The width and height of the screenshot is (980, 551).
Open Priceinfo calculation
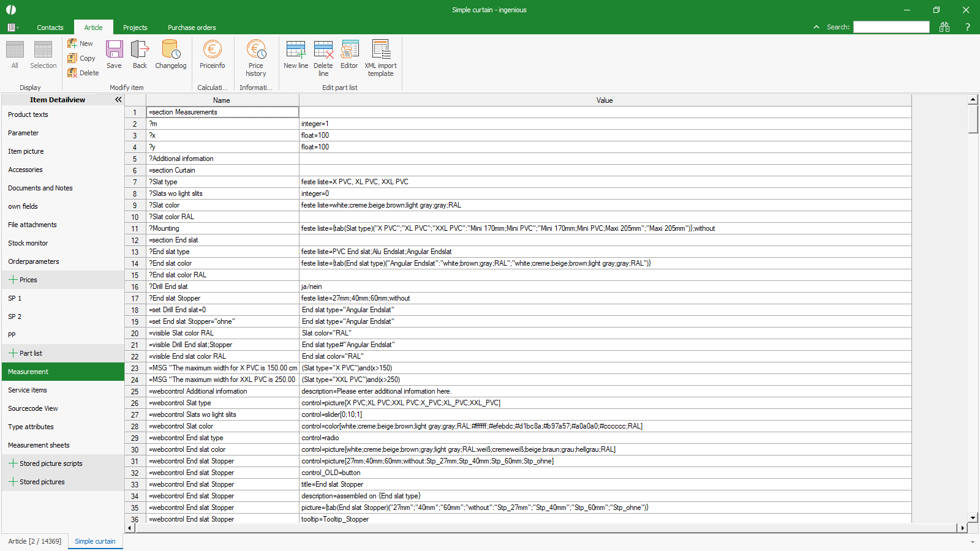pyautogui.click(x=212, y=54)
